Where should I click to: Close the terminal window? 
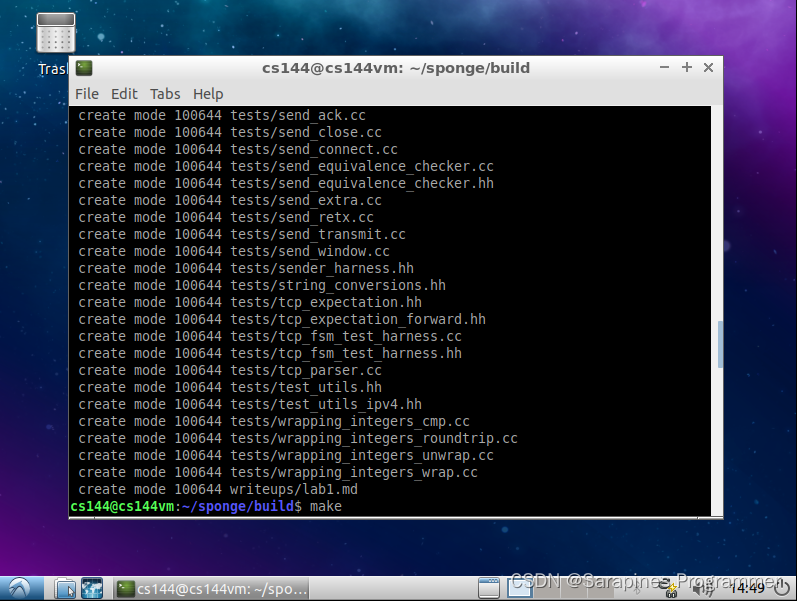tap(709, 67)
